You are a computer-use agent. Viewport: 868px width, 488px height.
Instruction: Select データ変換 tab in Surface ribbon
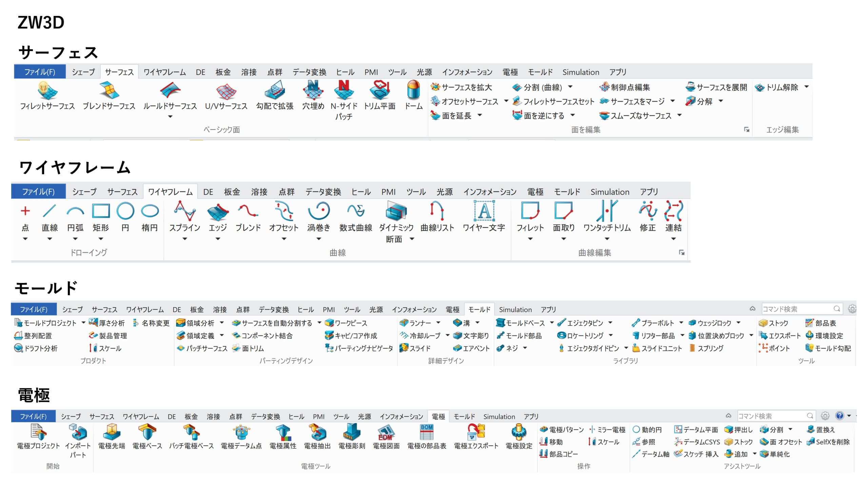point(309,72)
